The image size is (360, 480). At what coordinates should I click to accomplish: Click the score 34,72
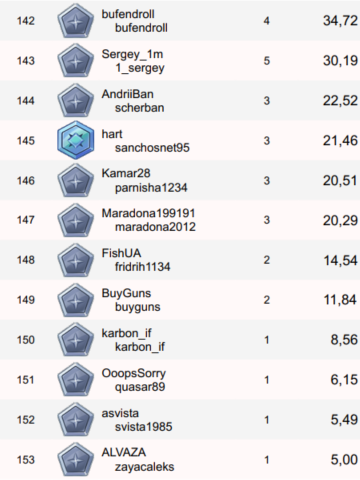340,21
